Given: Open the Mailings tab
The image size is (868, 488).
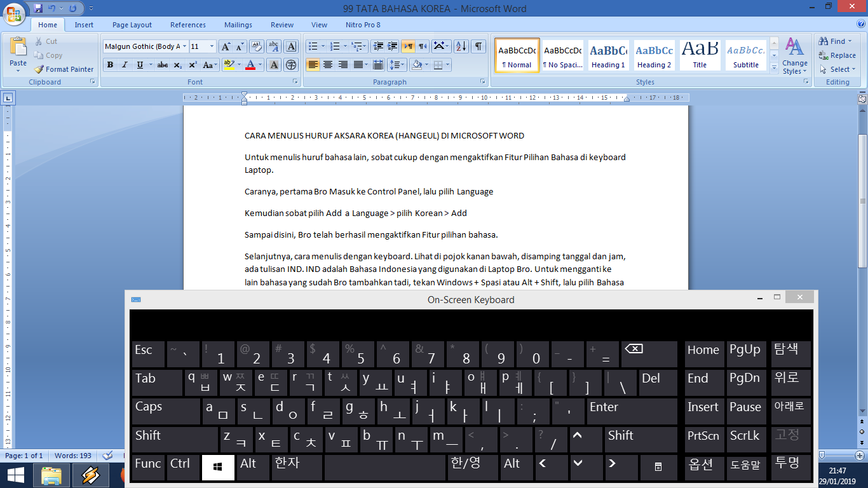Looking at the screenshot, I should 238,25.
